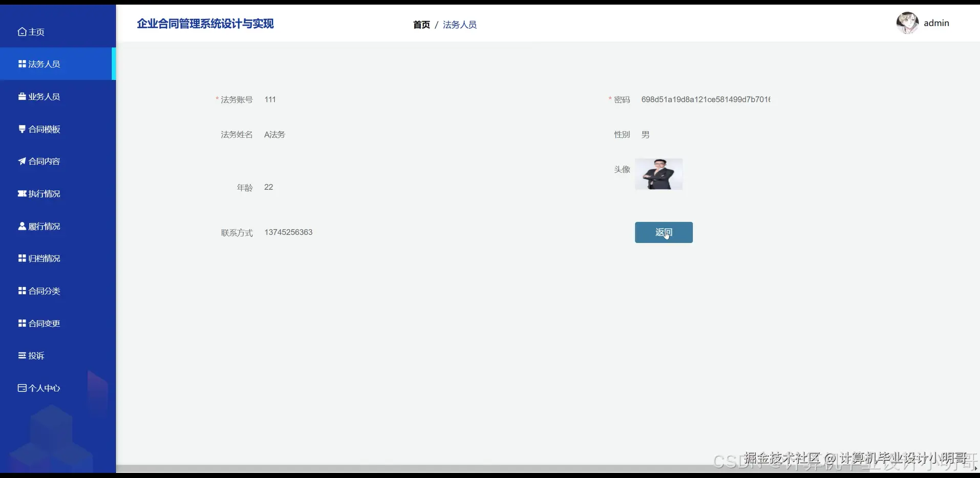Click the system title 企业合同管理系统设计与实现
The width and height of the screenshot is (980, 478).
(x=205, y=24)
